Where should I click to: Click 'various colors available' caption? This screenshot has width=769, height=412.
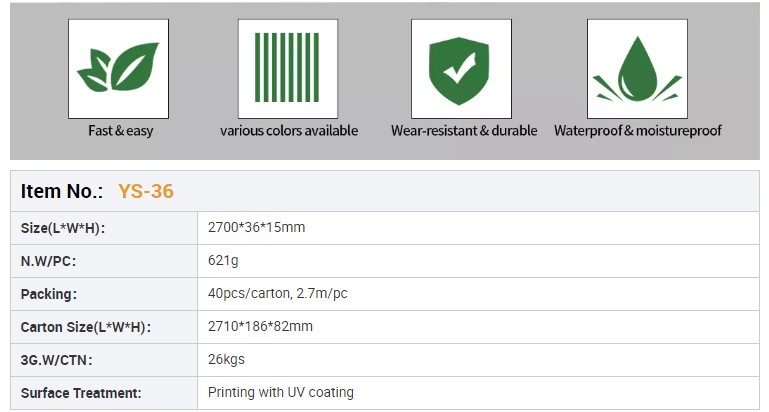pyautogui.click(x=289, y=131)
